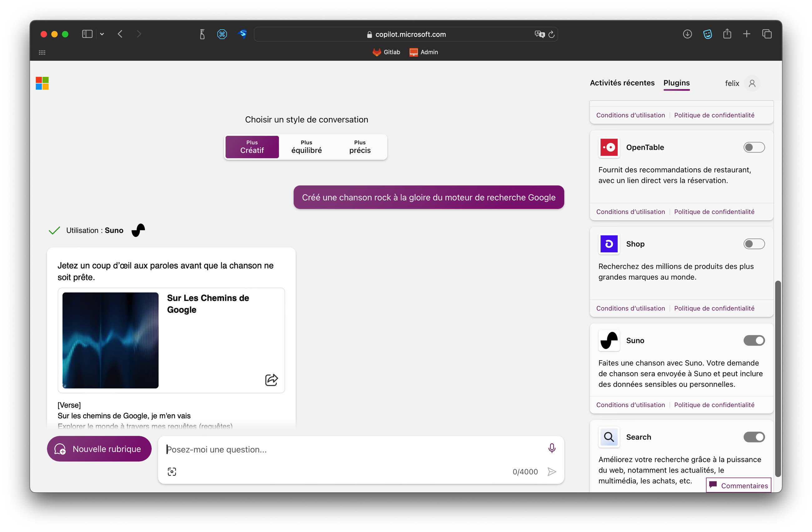Switch to Activités récentes tab
The width and height of the screenshot is (812, 532).
coord(622,83)
